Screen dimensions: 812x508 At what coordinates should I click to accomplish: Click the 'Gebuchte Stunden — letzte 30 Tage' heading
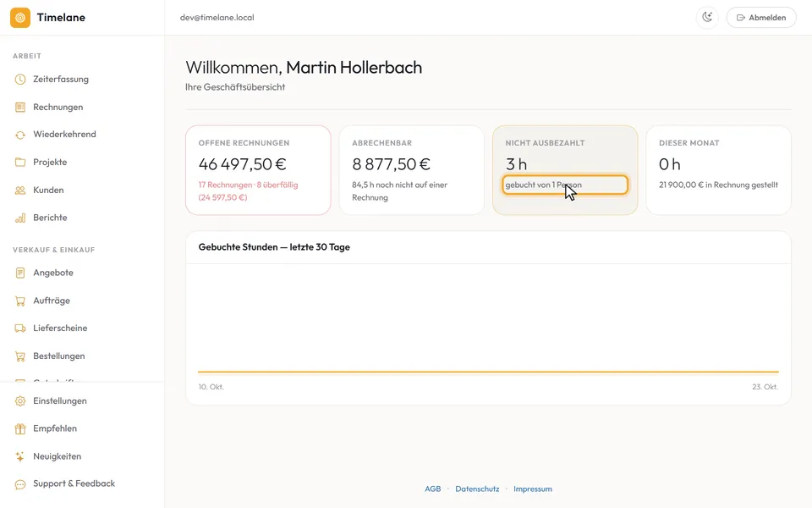click(274, 247)
